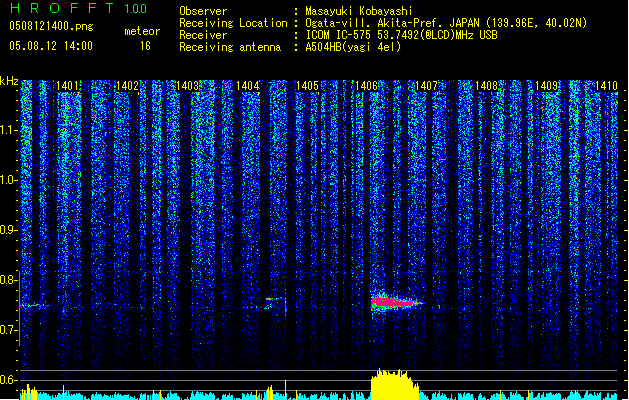The image size is (629, 400).
Task: Click the receiver ICOM IC-575 text
Action: coord(401,35)
